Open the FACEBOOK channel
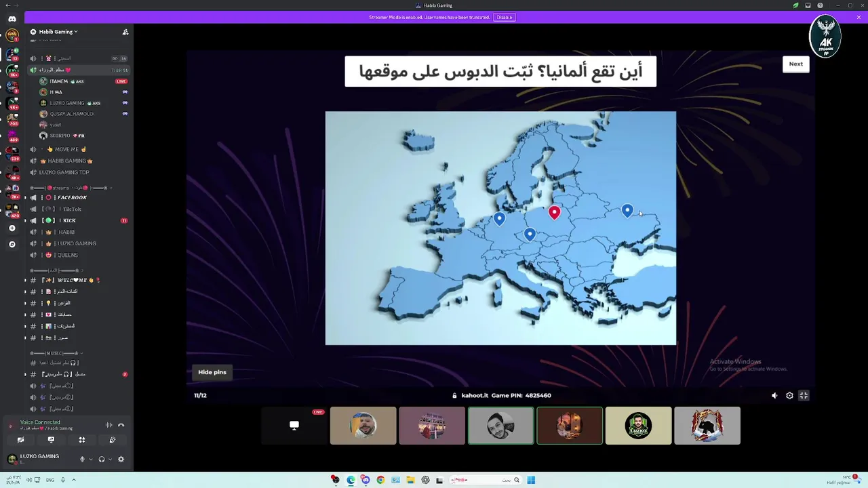 pos(78,197)
